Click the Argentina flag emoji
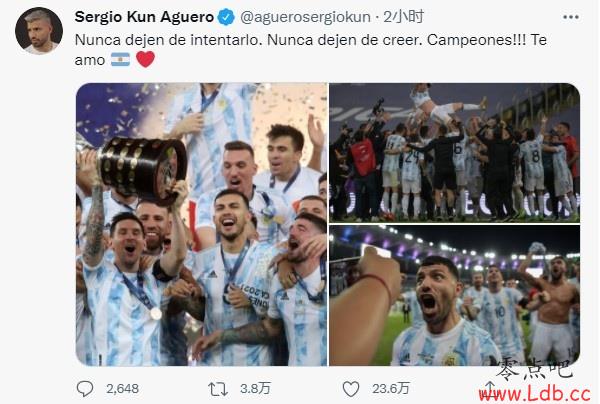Image resolution: width=600 pixels, height=404 pixels. tap(120, 60)
